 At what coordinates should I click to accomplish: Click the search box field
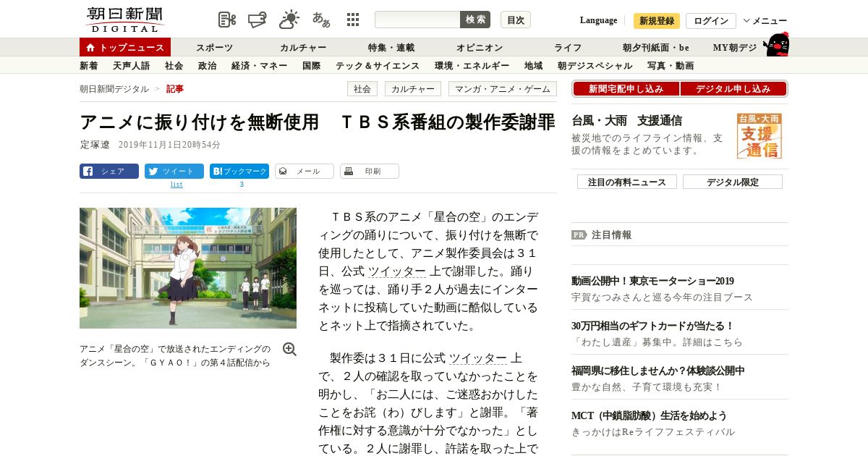pyautogui.click(x=417, y=20)
